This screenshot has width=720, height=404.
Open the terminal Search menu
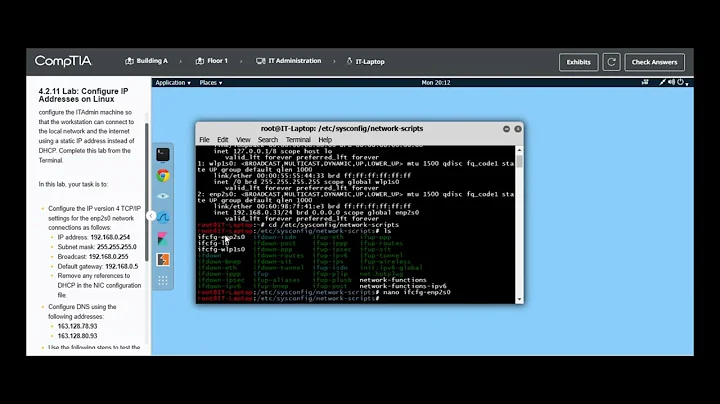(x=268, y=140)
